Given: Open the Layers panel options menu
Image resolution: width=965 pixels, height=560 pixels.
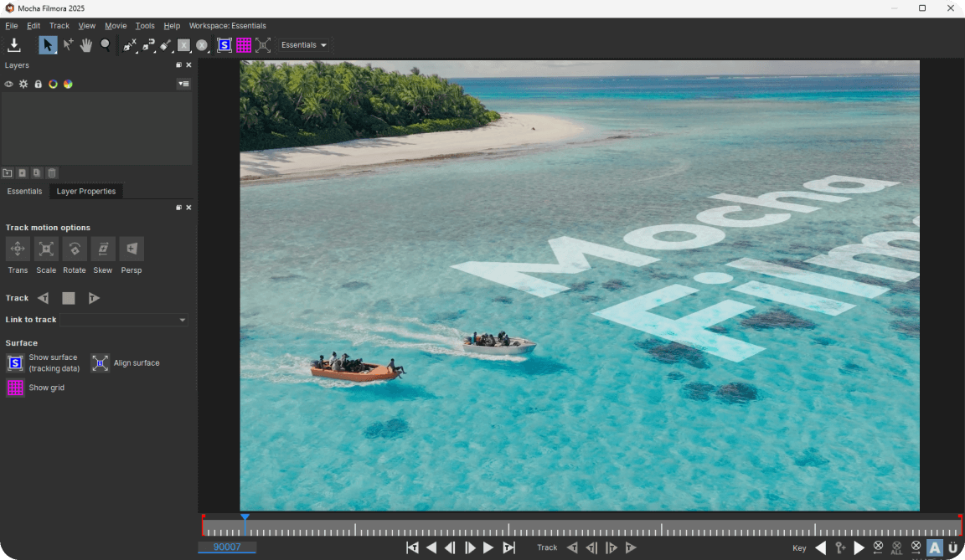Looking at the screenshot, I should pos(183,84).
